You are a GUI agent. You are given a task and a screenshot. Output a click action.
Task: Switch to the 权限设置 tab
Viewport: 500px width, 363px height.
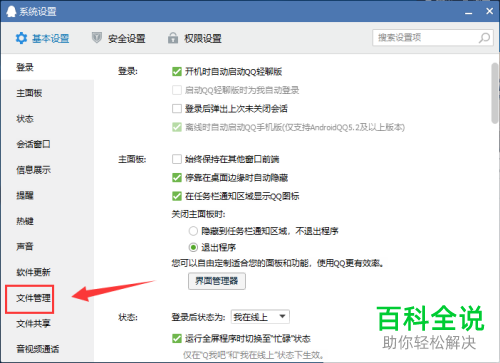point(195,38)
